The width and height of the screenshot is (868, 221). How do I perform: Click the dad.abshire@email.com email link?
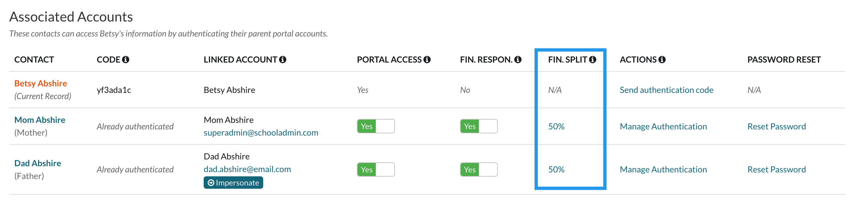pyautogui.click(x=247, y=169)
